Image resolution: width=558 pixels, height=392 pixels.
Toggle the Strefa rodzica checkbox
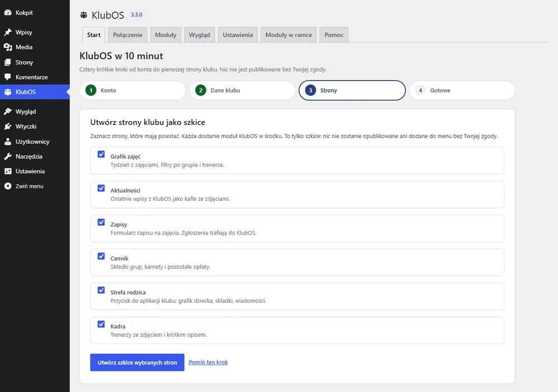tap(102, 291)
